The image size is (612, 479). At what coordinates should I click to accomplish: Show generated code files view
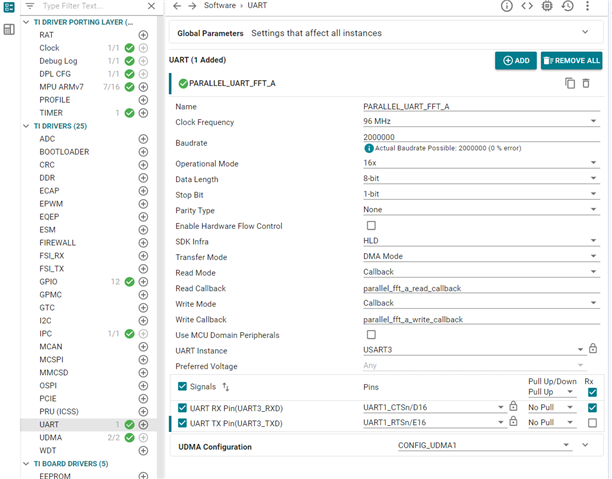click(x=527, y=6)
